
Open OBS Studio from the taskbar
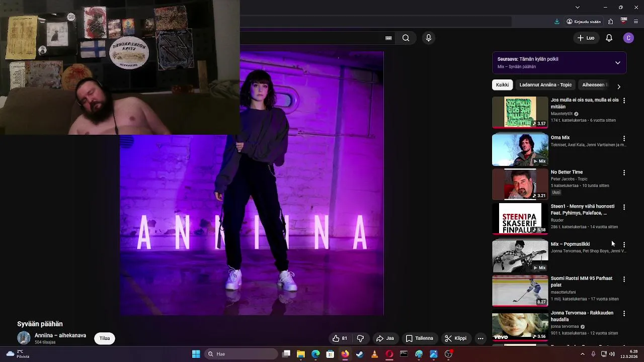(448, 354)
